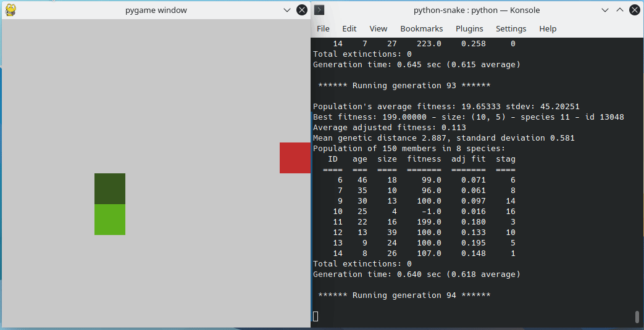The width and height of the screenshot is (644, 330).
Task: Click the "Running generation 94" line
Action: (404, 295)
